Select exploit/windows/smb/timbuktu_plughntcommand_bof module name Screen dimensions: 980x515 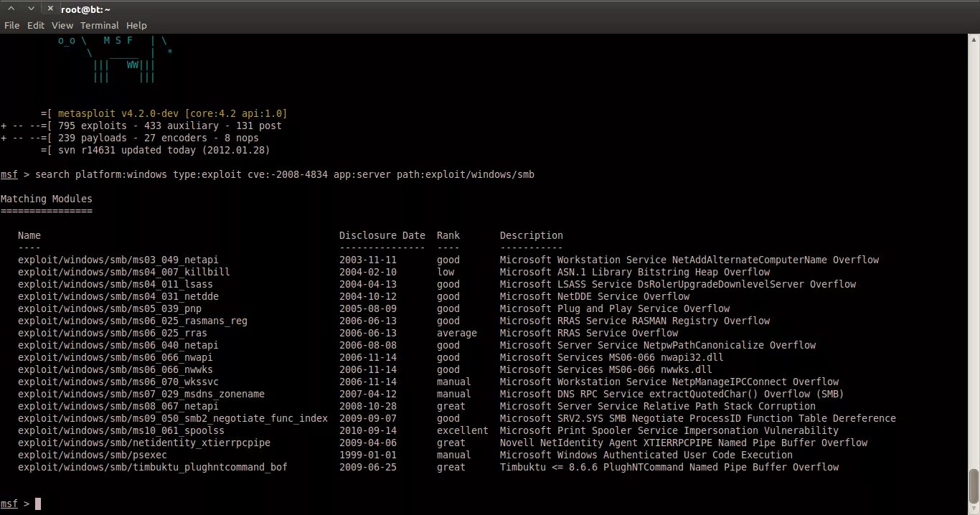pos(153,467)
